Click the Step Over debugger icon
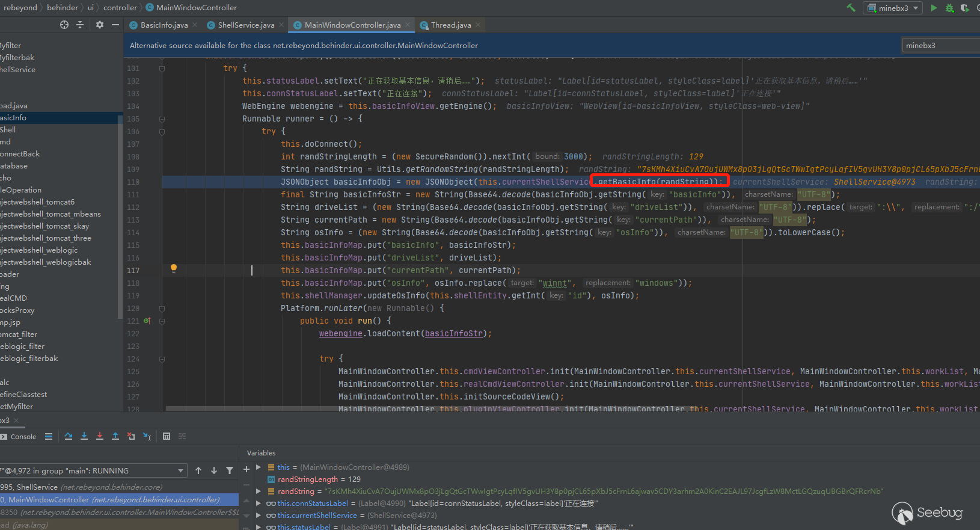Image resolution: width=980 pixels, height=530 pixels. coord(69,436)
